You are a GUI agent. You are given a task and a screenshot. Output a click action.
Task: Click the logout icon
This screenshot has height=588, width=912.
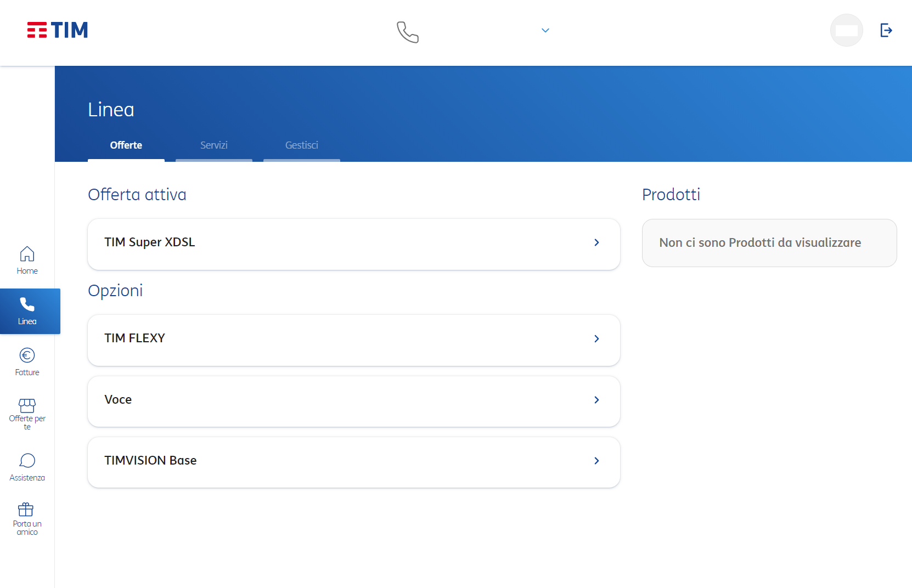886,30
